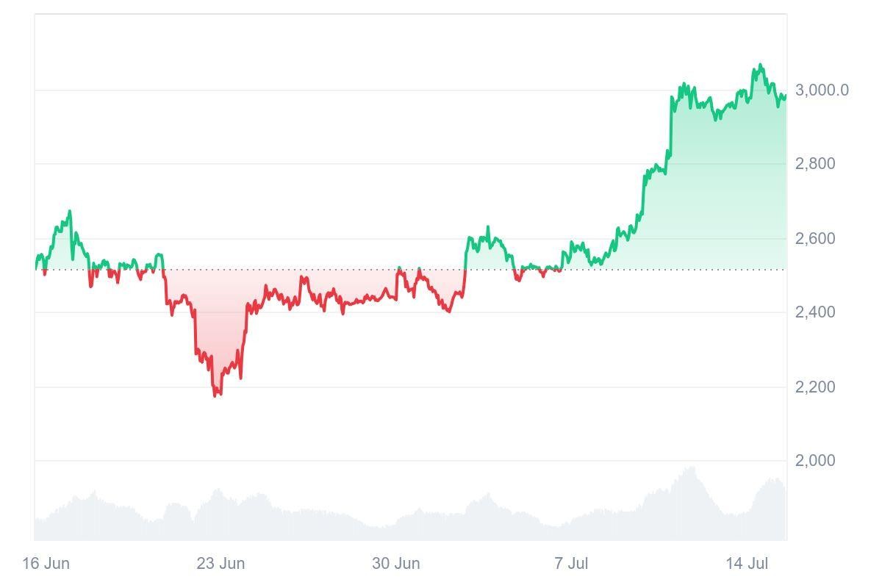Select the 2,600 price axis label
This screenshot has width=882, height=588.
point(815,239)
